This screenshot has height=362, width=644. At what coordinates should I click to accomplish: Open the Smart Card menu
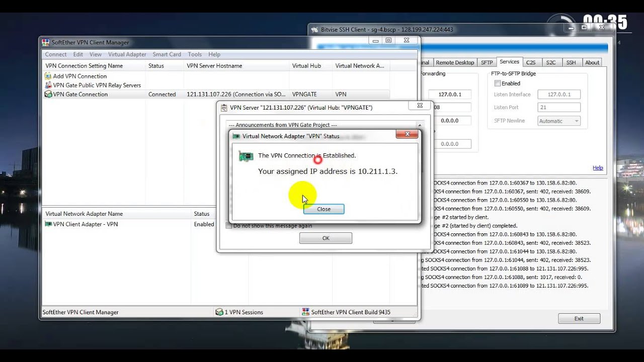click(167, 54)
